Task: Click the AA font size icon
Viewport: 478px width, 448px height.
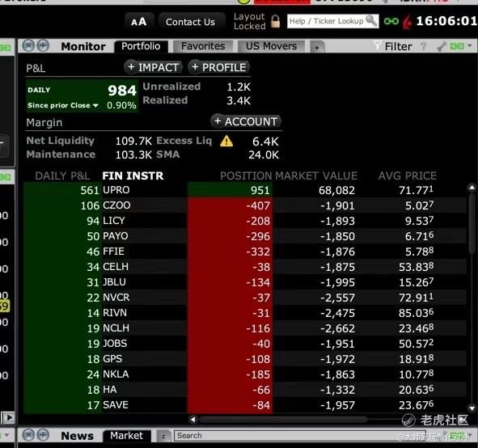Action: point(138,22)
